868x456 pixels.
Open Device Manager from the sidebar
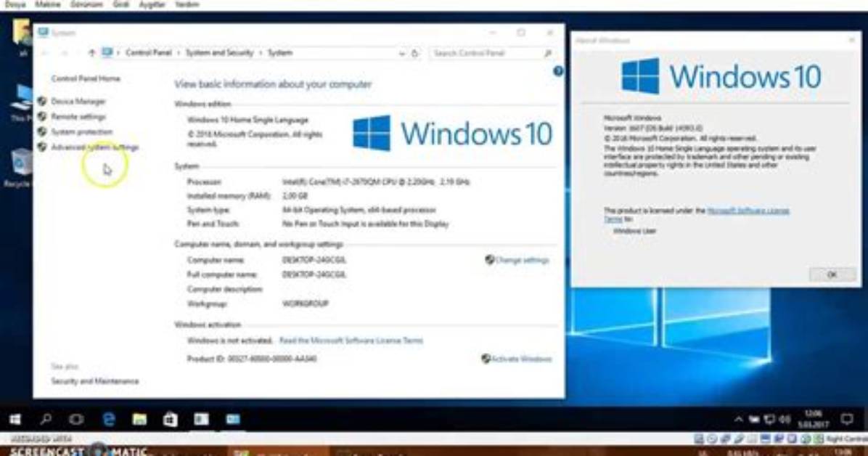(78, 102)
